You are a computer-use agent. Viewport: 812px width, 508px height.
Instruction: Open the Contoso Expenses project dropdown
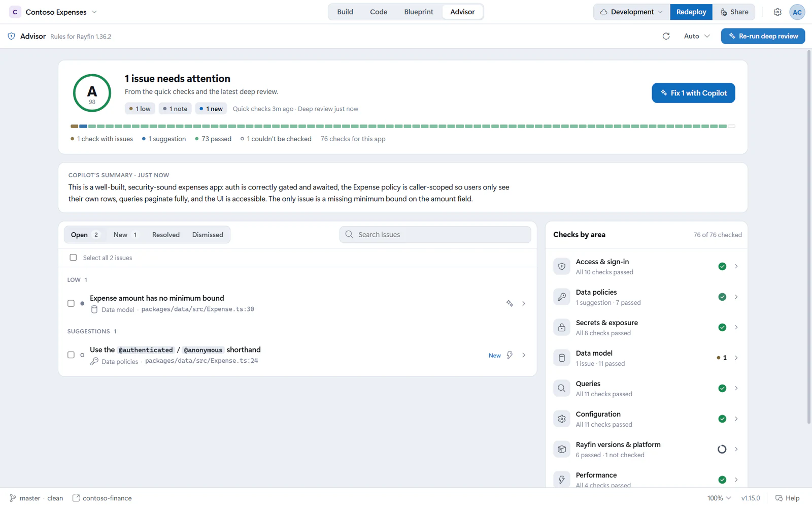(61, 12)
